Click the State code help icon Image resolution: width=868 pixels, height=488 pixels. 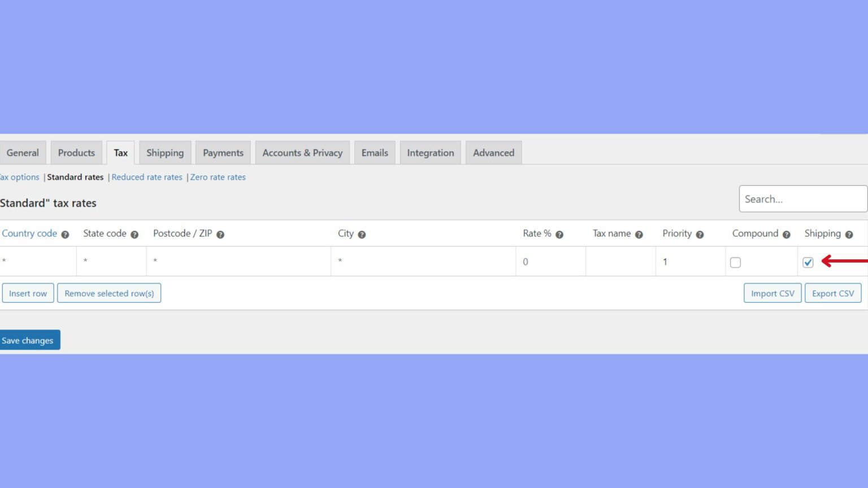[x=134, y=233]
